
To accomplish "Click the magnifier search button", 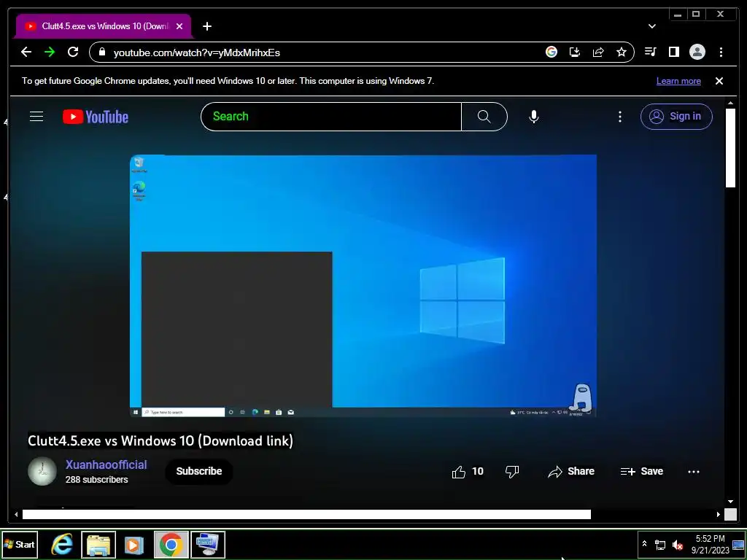I will coord(484,117).
